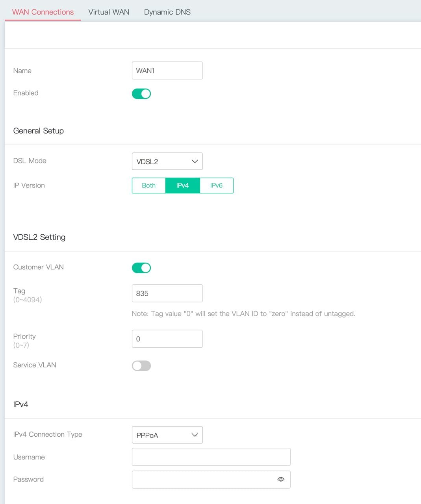The width and height of the screenshot is (421, 504).
Task: Disable the Customer VLAN switch
Action: 141,268
